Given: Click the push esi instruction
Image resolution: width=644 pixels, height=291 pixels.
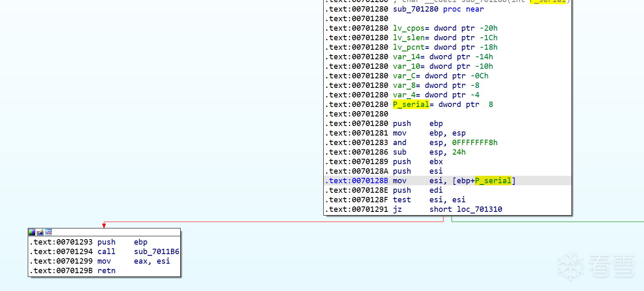Looking at the screenshot, I should 418,171.
